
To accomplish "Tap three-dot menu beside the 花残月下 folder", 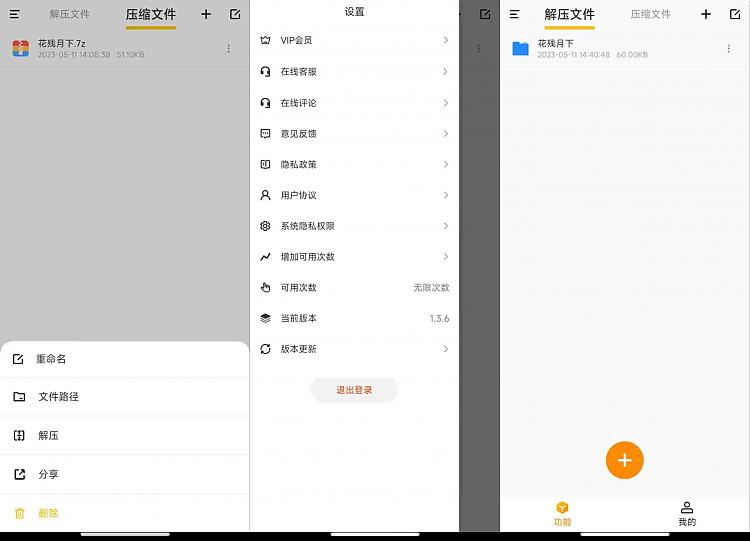I will tap(728, 49).
